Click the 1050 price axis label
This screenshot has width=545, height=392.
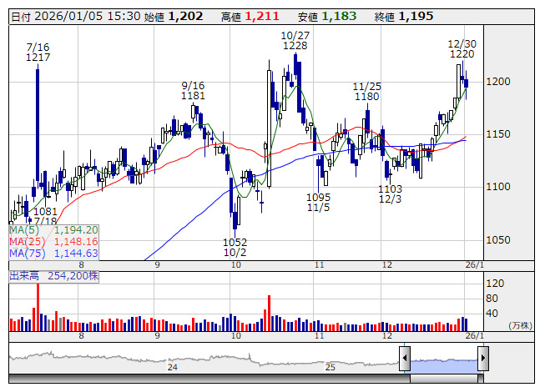(498, 240)
